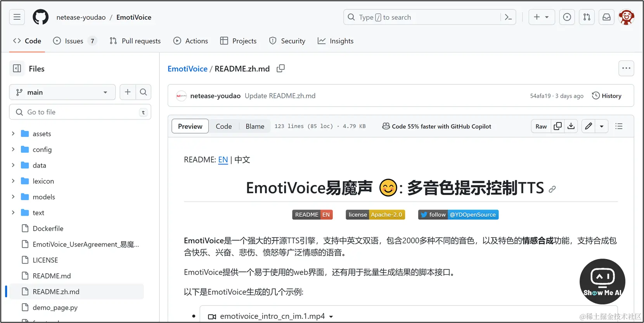Search files with the magnifier button
Image resolution: width=644 pixels, height=323 pixels.
(143, 92)
